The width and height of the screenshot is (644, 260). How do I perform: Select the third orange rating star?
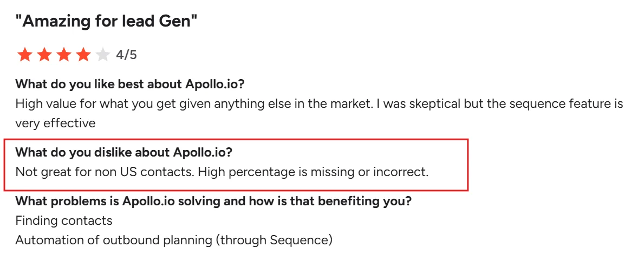pos(64,55)
